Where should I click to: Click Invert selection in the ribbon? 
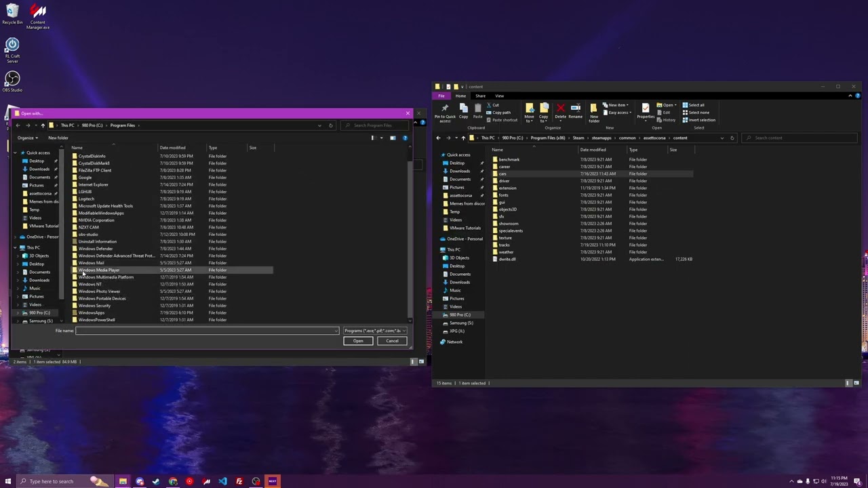(698, 120)
